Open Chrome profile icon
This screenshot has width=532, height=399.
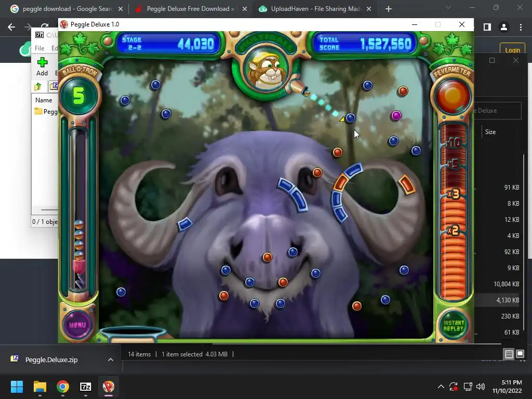[504, 27]
